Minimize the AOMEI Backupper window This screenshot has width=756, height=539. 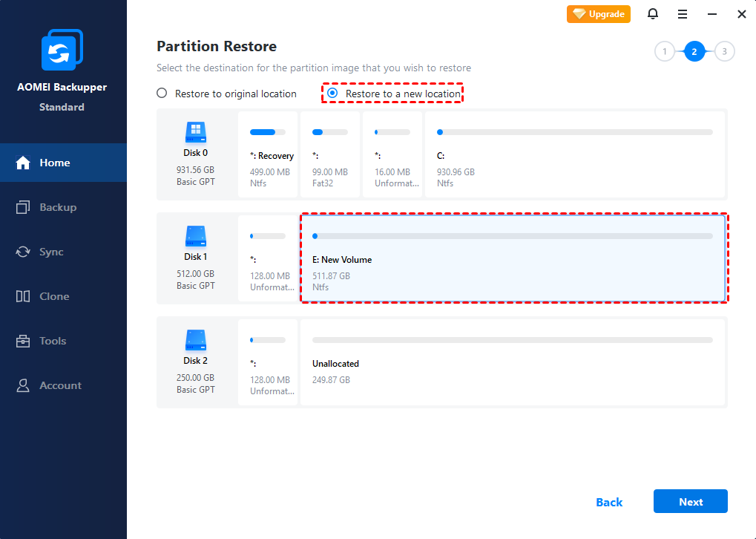point(712,14)
